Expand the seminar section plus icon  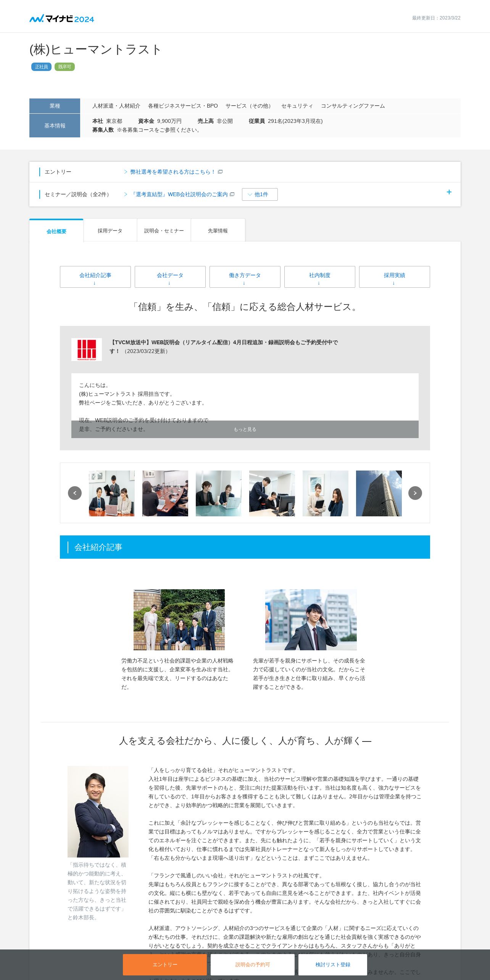[449, 192]
